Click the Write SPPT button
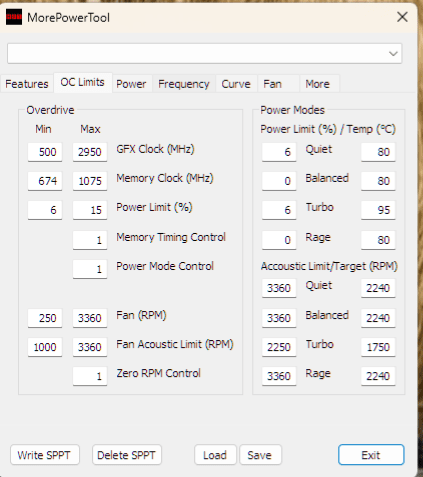This screenshot has height=477, width=423. tap(45, 455)
